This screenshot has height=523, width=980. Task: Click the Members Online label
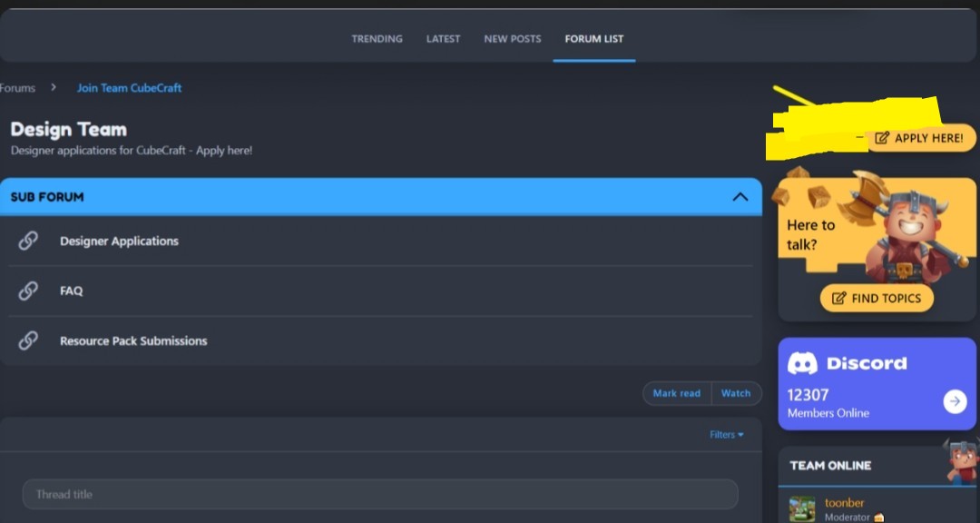point(828,413)
